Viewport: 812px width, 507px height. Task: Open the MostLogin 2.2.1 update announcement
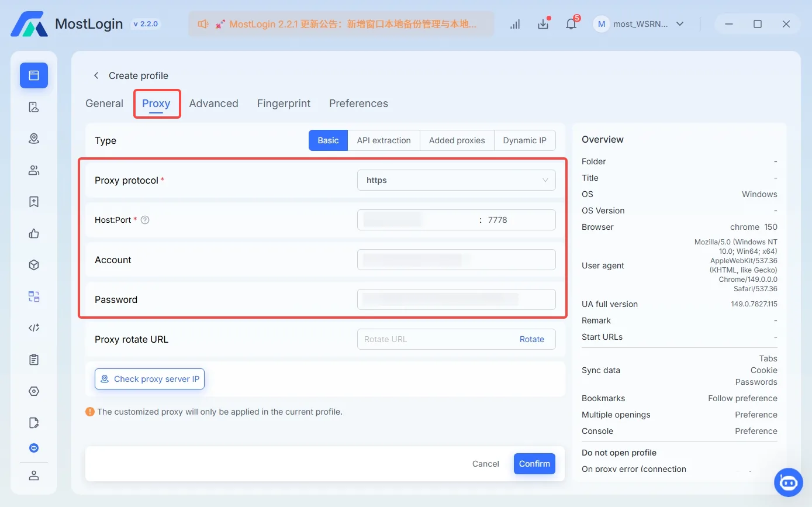341,24
